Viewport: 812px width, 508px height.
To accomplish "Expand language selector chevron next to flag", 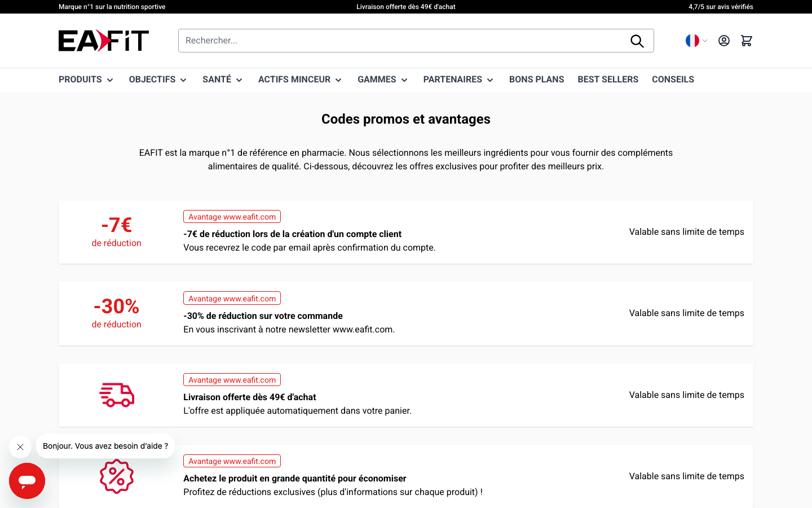I will tap(705, 41).
